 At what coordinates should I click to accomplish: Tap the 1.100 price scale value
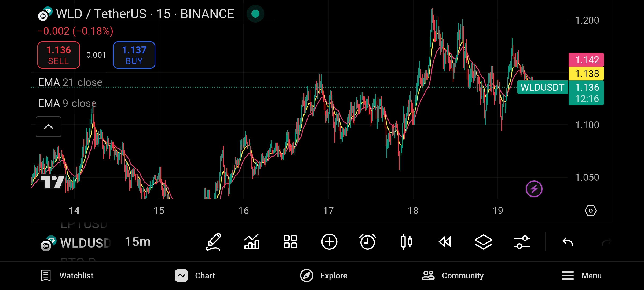pos(587,125)
